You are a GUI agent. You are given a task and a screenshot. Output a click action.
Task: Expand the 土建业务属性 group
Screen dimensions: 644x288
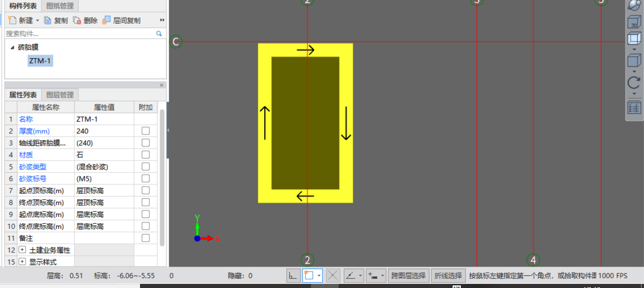coord(22,250)
